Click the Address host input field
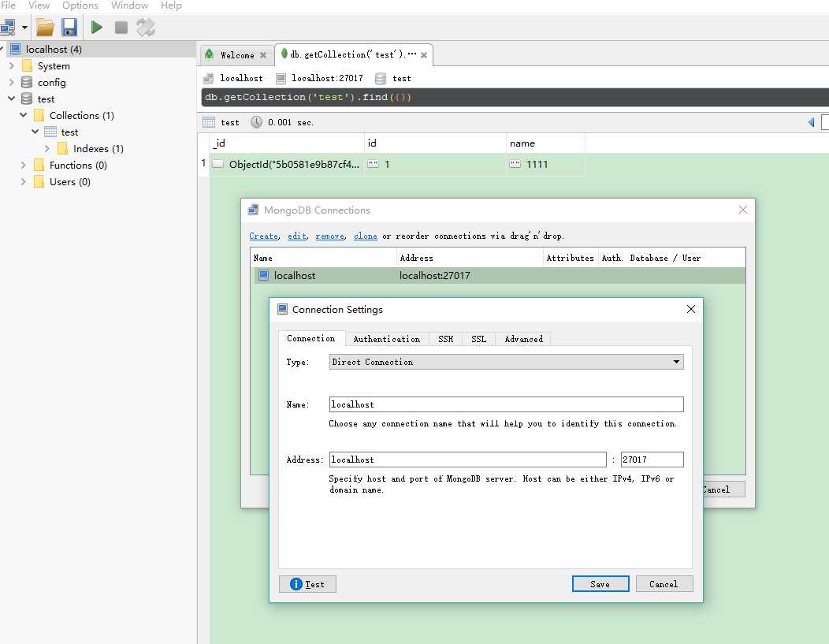Screen dimensions: 829x644 (x=467, y=460)
